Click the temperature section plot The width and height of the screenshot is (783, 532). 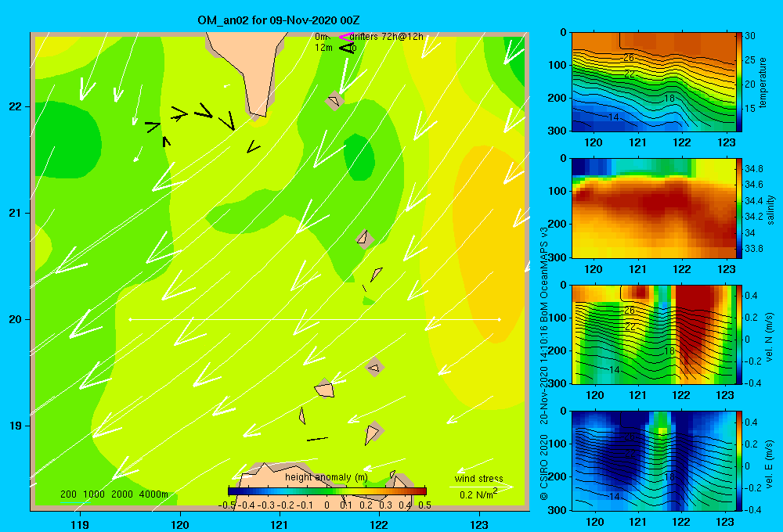click(x=653, y=82)
